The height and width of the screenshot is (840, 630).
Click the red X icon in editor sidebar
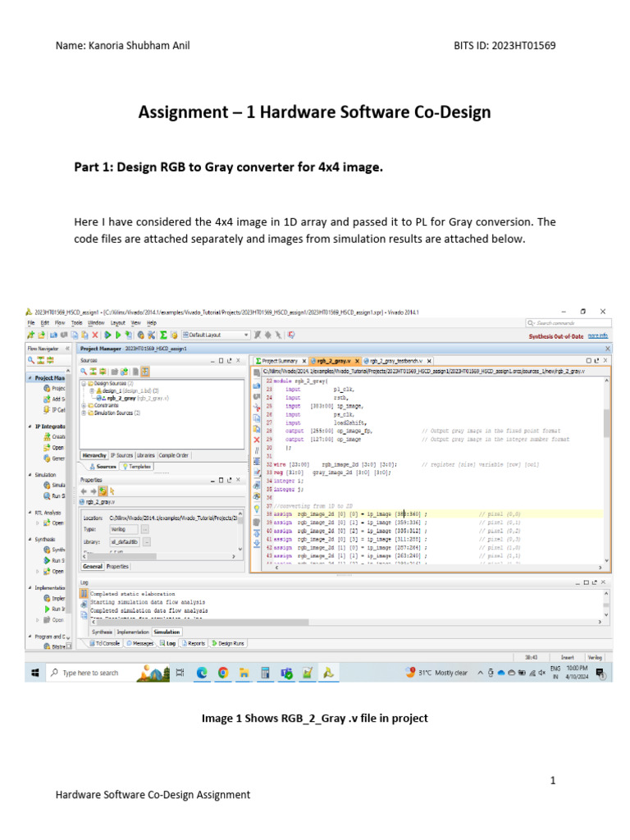click(257, 440)
